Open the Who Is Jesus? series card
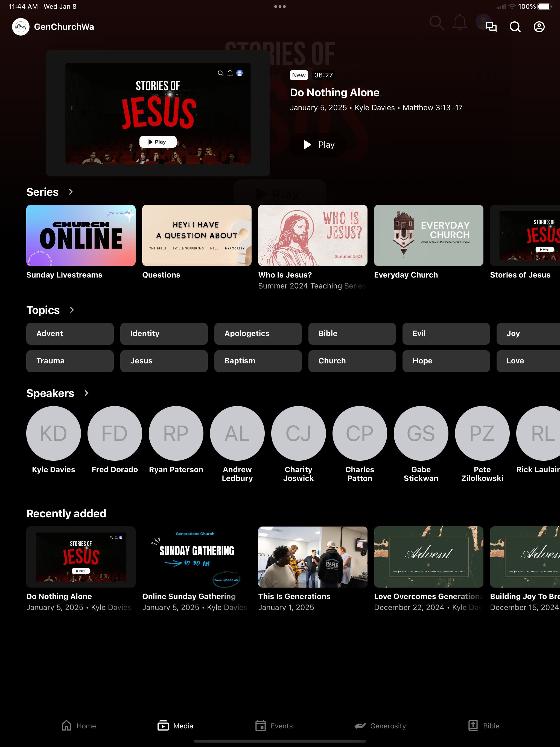This screenshot has width=560, height=747. pyautogui.click(x=313, y=235)
